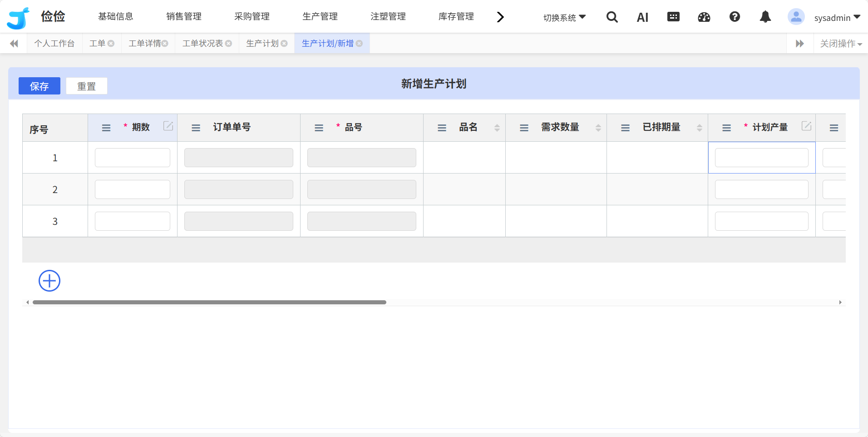Open the dashboard gauge icon

coord(704,17)
